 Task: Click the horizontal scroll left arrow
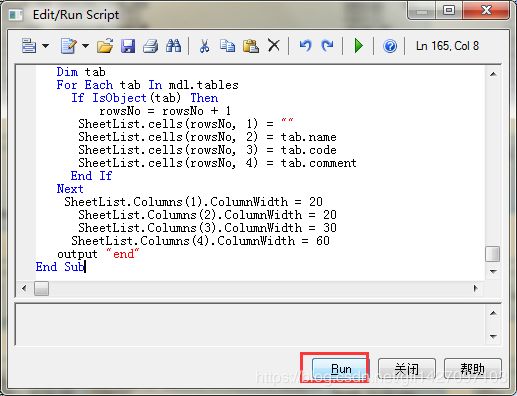tap(24, 288)
